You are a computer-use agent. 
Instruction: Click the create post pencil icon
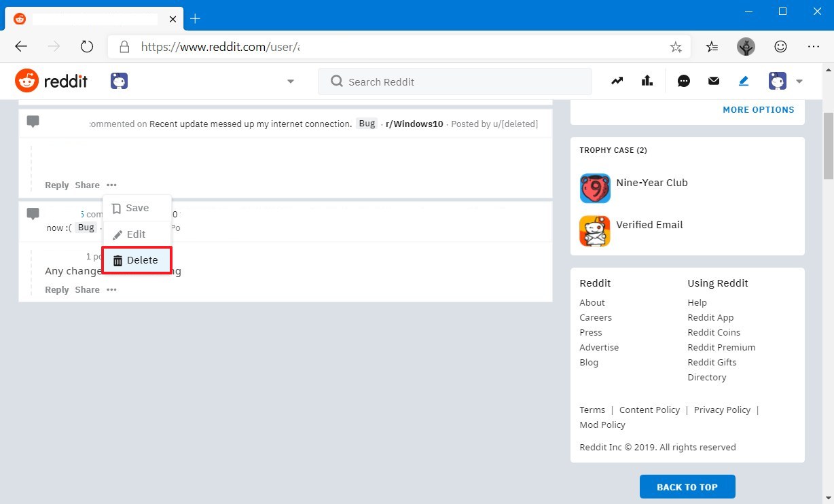[x=743, y=81]
